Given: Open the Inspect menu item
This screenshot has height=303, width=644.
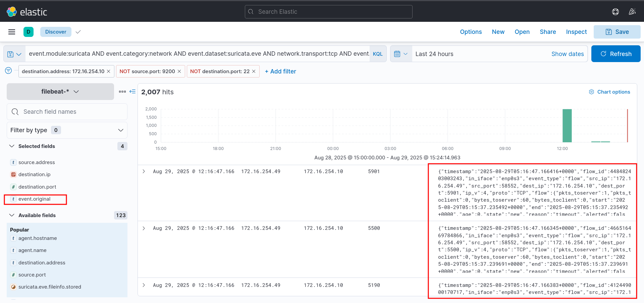Looking at the screenshot, I should (576, 32).
